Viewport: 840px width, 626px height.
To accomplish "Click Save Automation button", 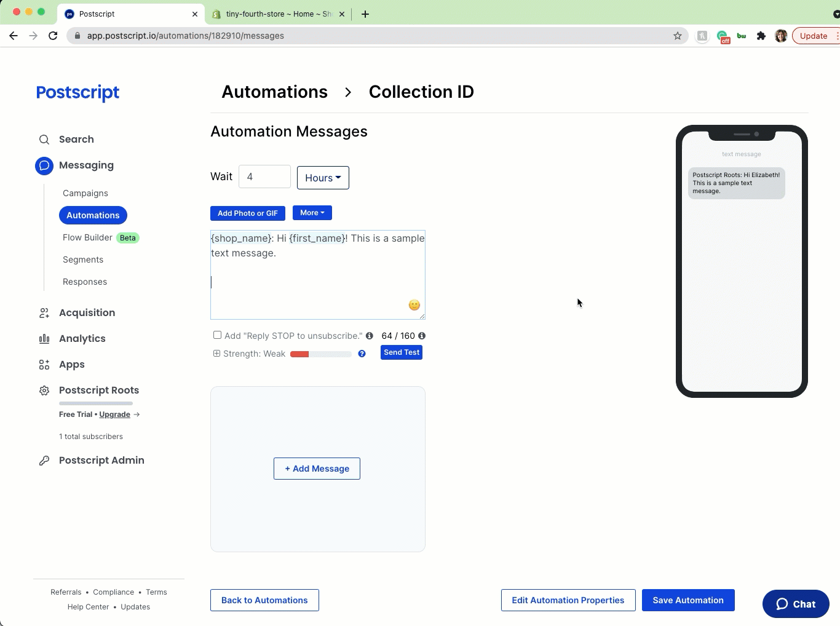I will pos(688,600).
